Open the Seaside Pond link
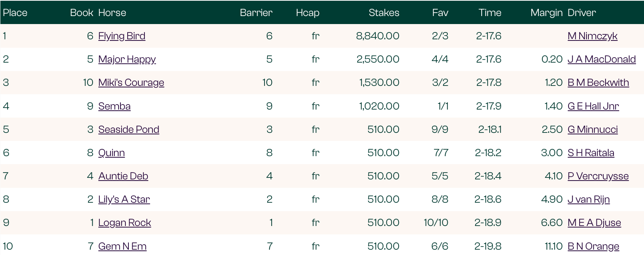 pyautogui.click(x=128, y=129)
